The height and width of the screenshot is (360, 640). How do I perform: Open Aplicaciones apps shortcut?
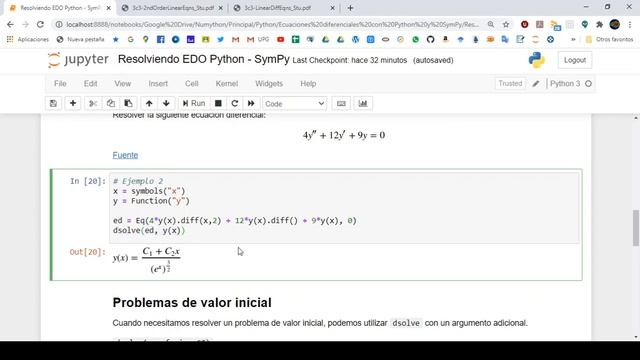tap(28, 40)
